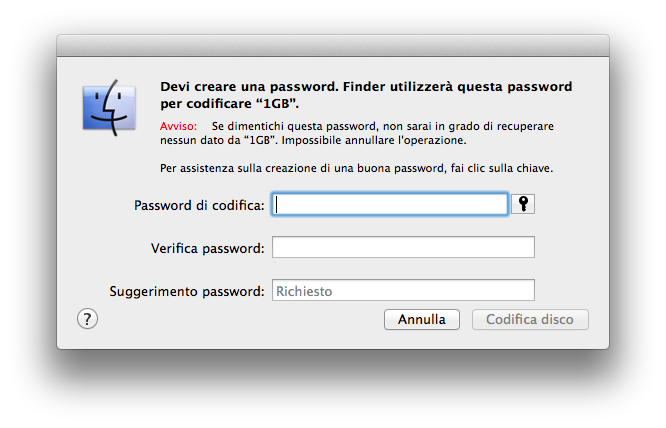Click the Codifica disco button

[x=530, y=319]
